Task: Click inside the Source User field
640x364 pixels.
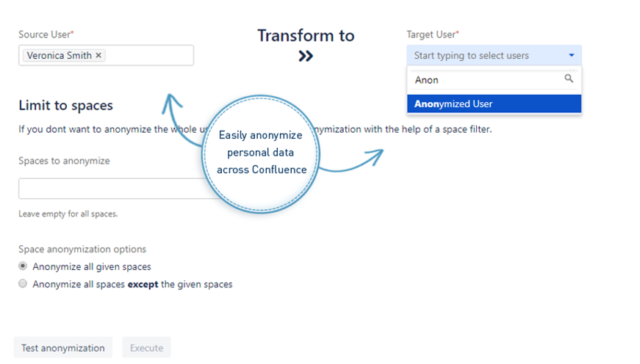Action: (147, 56)
